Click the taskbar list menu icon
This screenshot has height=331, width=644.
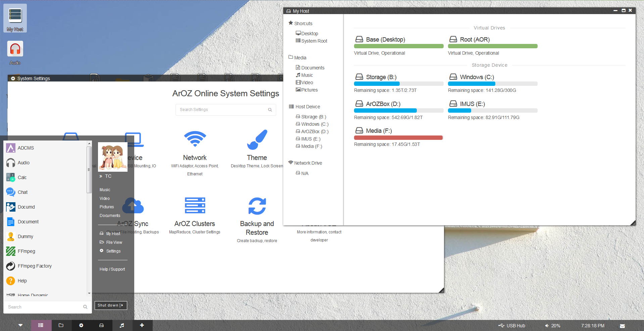pyautogui.click(x=41, y=325)
